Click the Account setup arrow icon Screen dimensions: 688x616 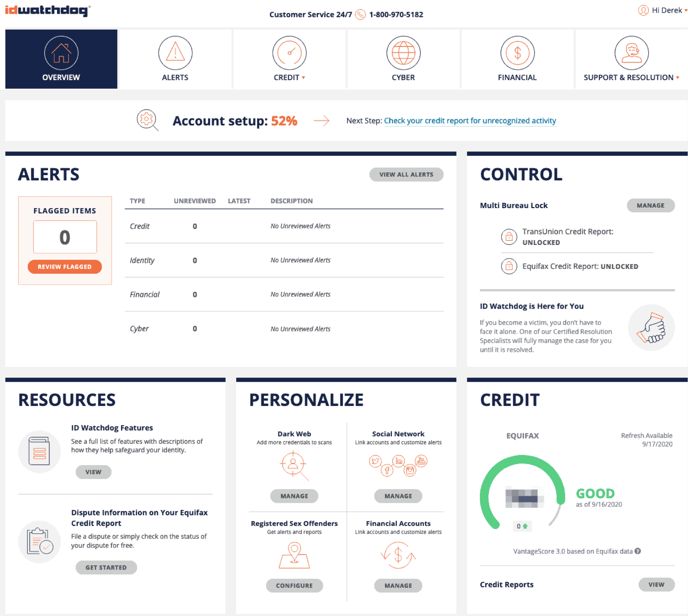[x=322, y=121]
